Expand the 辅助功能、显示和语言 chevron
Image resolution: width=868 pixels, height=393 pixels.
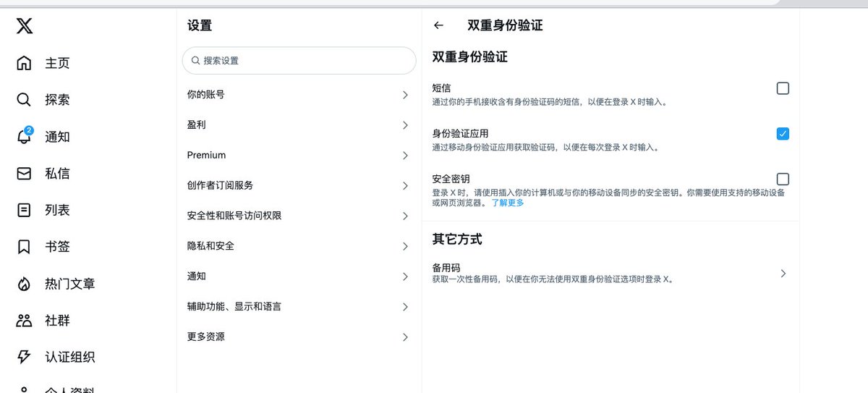(x=405, y=307)
